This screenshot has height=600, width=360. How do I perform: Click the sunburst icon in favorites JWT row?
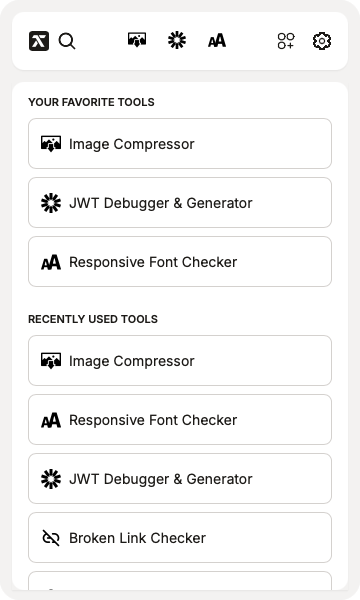51,203
